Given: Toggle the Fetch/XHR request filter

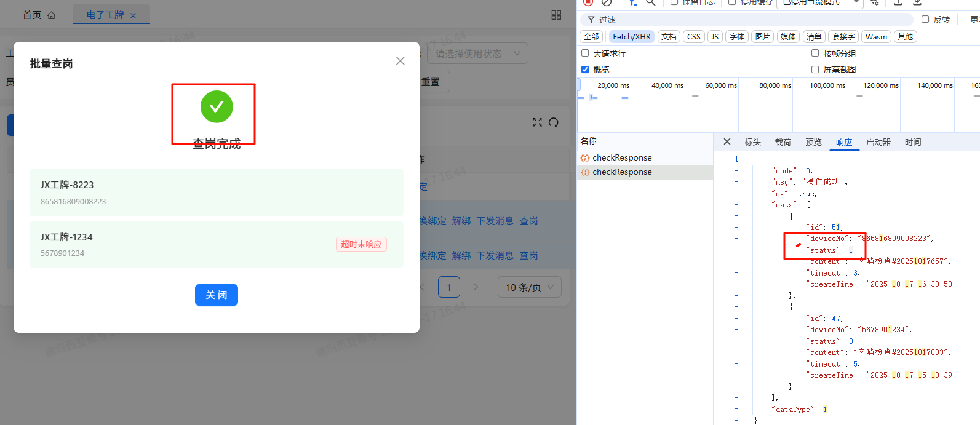Looking at the screenshot, I should [632, 37].
